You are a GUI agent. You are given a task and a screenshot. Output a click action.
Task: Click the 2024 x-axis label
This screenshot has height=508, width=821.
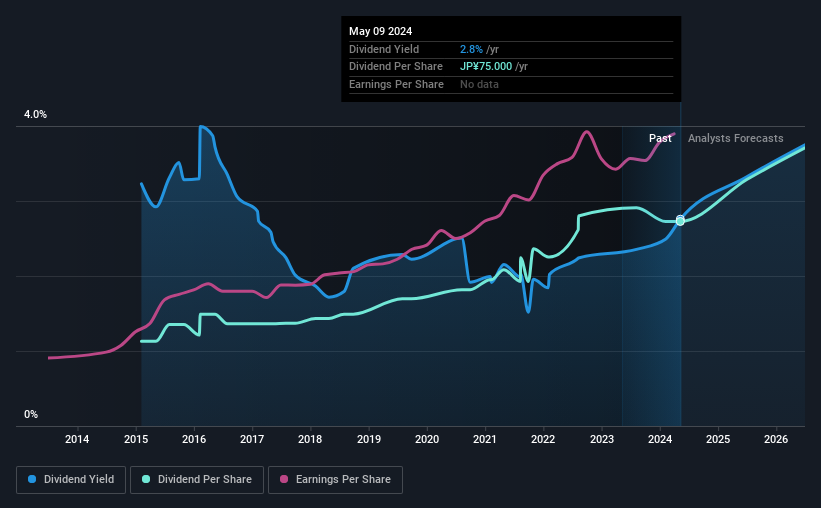click(660, 439)
